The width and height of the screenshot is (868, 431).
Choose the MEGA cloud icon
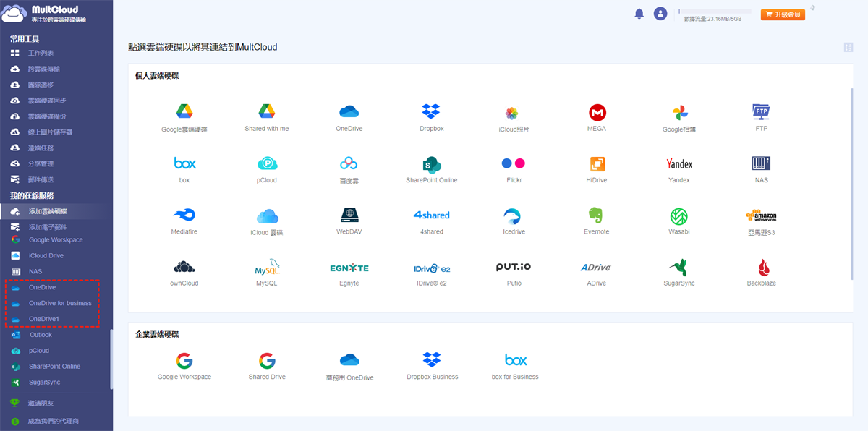(597, 112)
